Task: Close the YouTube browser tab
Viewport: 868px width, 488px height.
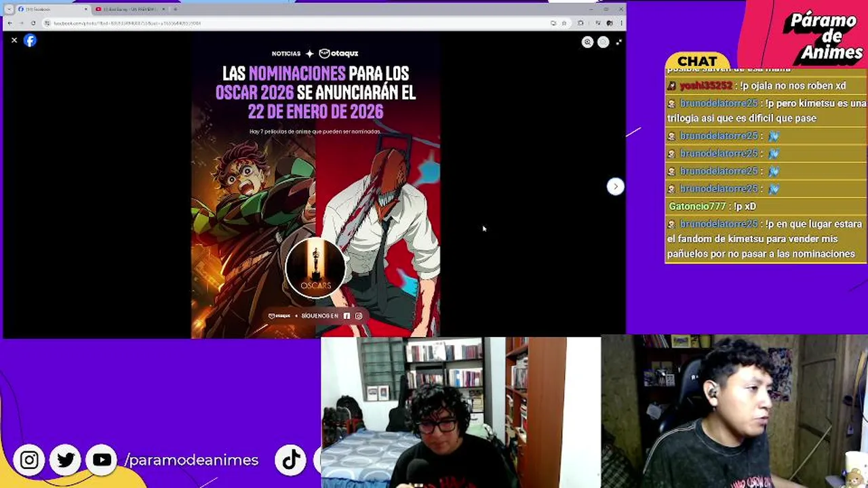Action: pos(163,9)
